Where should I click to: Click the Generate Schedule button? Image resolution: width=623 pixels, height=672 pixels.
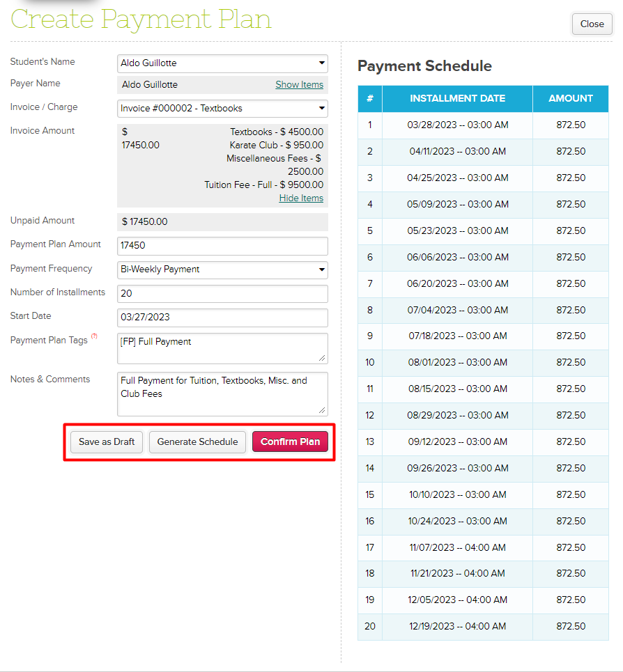[197, 442]
